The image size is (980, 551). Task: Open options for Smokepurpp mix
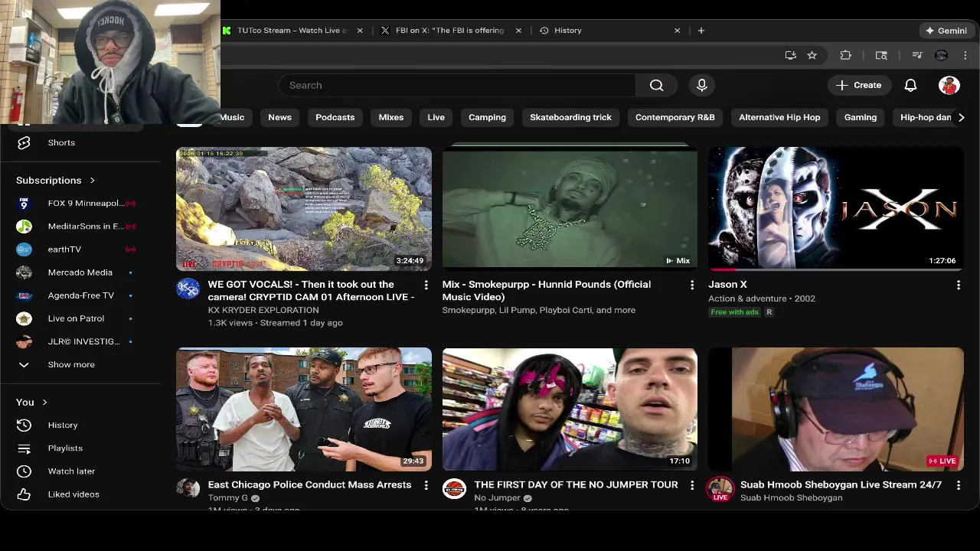[692, 285]
